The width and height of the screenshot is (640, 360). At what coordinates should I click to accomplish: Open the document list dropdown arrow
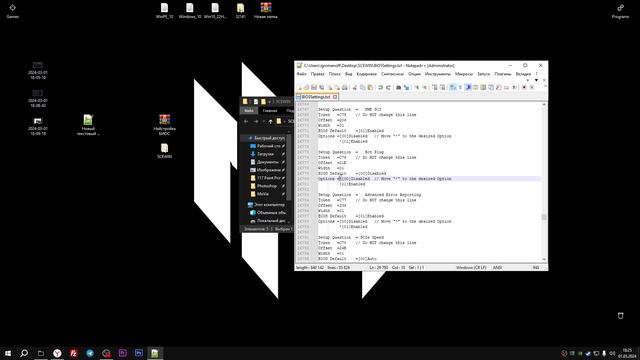tap(536, 80)
